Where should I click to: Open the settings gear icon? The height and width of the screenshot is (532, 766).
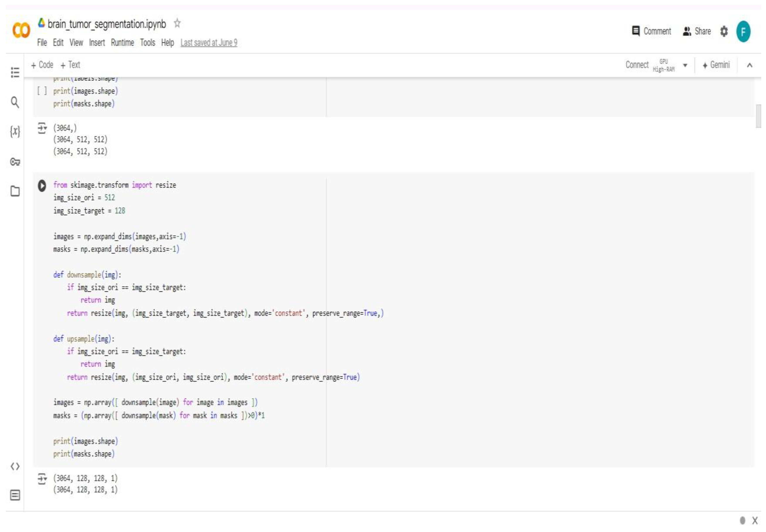(724, 32)
